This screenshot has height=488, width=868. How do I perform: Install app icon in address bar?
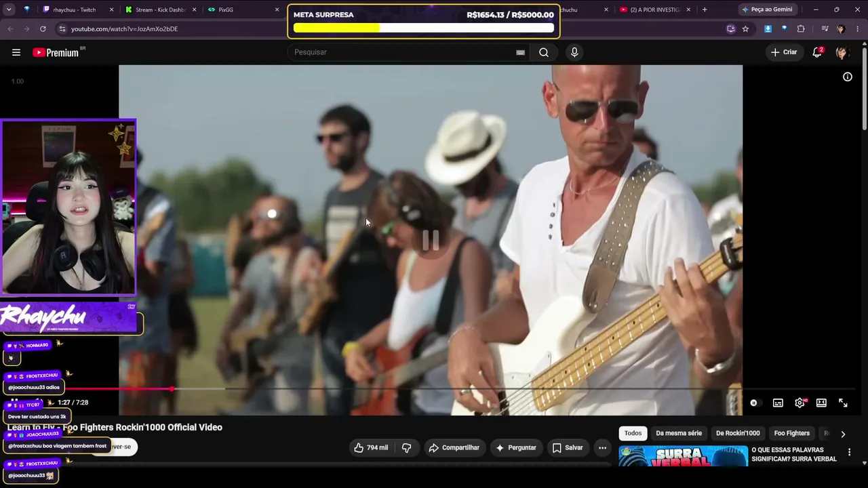tap(730, 29)
